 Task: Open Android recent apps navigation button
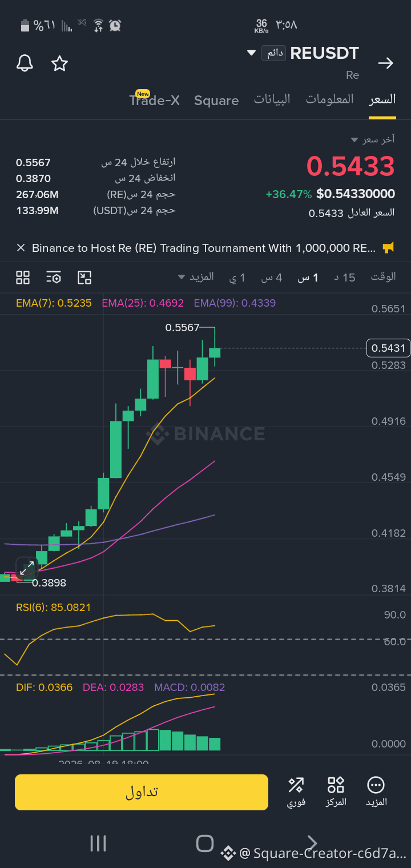98,843
